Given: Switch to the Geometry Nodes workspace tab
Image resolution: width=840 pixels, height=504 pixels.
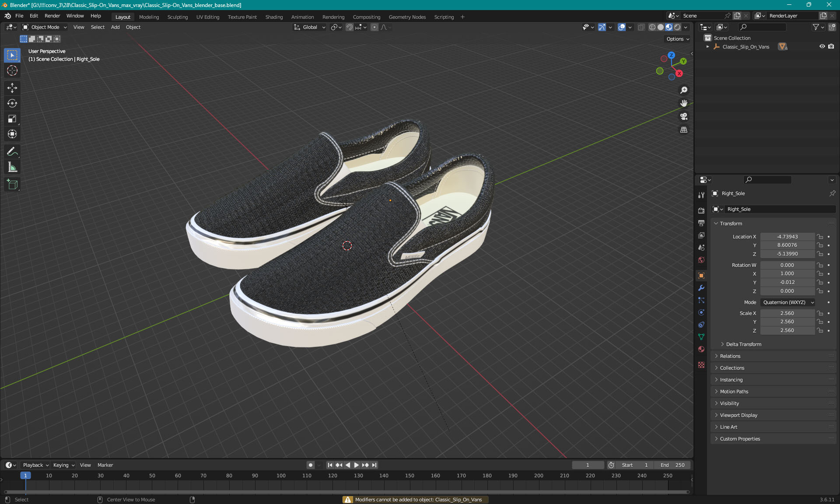Looking at the screenshot, I should pos(407,17).
